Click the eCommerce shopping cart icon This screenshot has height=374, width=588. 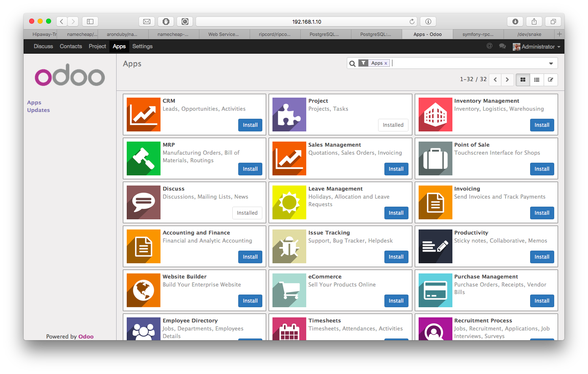click(289, 290)
